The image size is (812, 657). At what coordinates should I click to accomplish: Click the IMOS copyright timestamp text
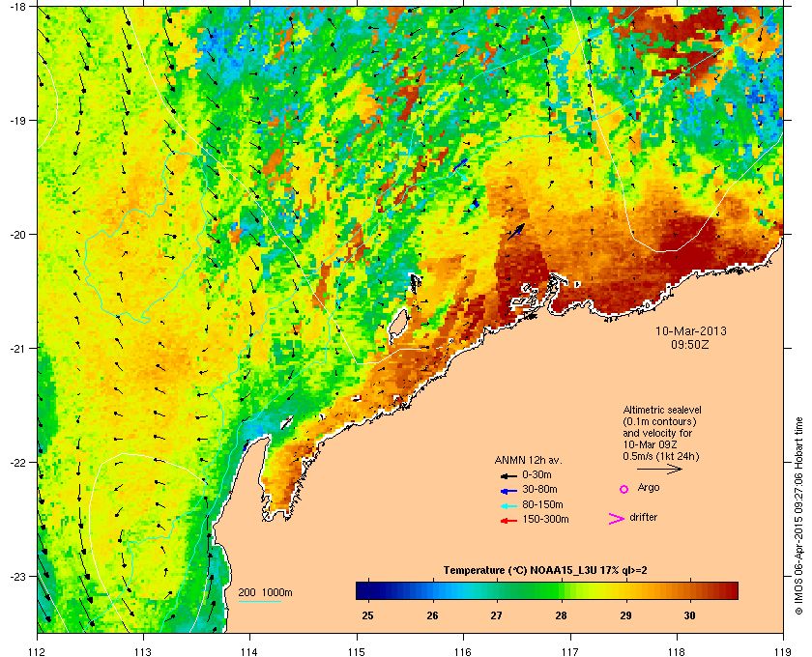coord(798,516)
